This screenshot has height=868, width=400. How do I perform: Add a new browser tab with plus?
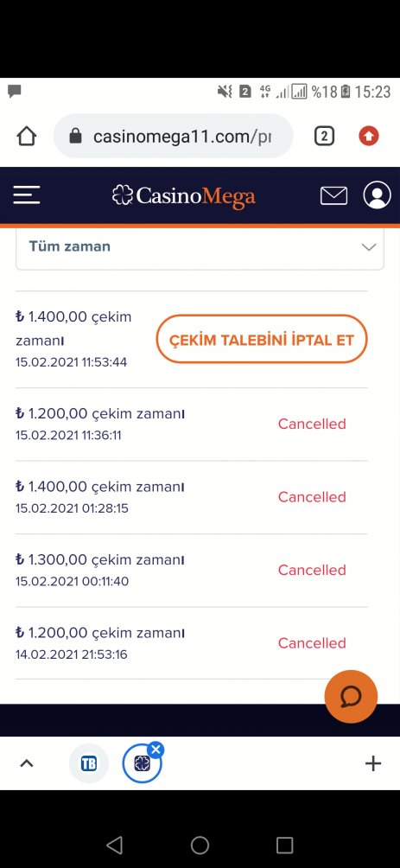373,763
